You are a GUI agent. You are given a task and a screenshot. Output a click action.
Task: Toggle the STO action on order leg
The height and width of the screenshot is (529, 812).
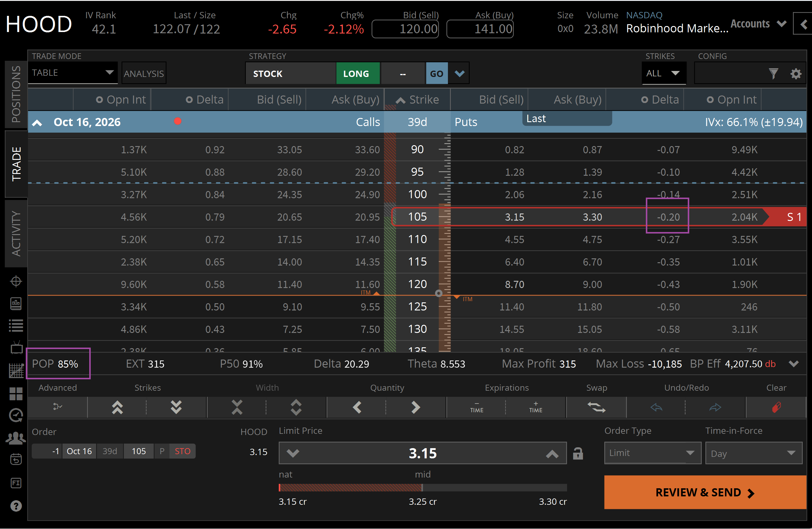[x=183, y=451]
